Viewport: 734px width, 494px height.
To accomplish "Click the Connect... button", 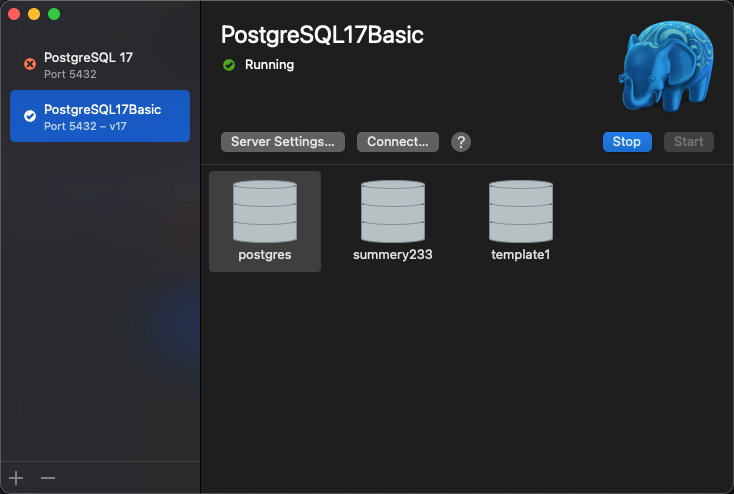I will coord(397,142).
